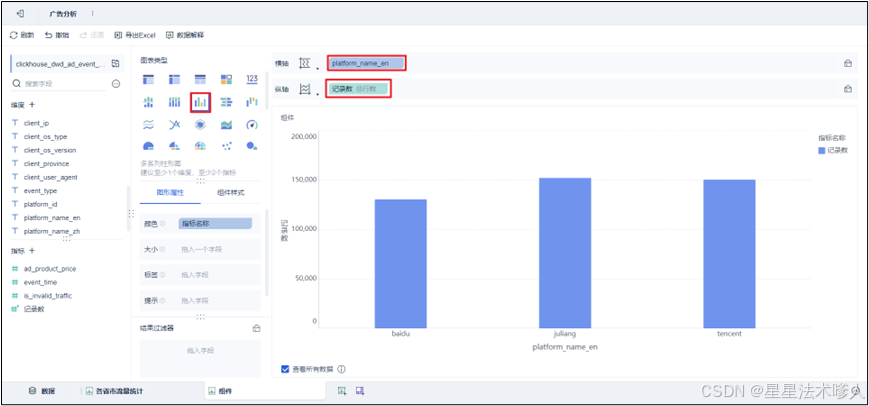The image size is (869, 406).
Task: Select the globe map chart icon
Action: click(x=200, y=146)
